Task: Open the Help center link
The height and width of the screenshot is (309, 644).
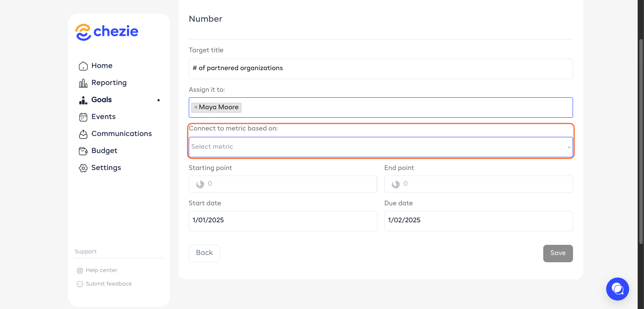Action: 101,270
